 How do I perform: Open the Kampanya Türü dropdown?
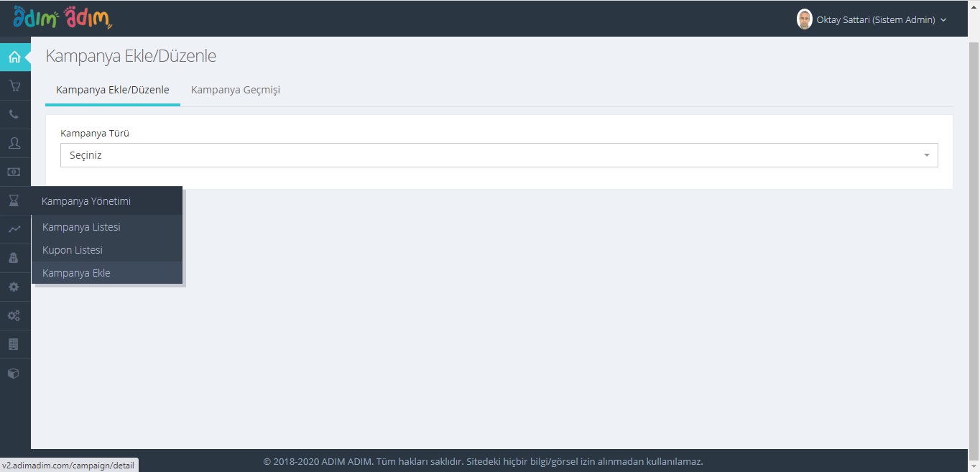(499, 155)
